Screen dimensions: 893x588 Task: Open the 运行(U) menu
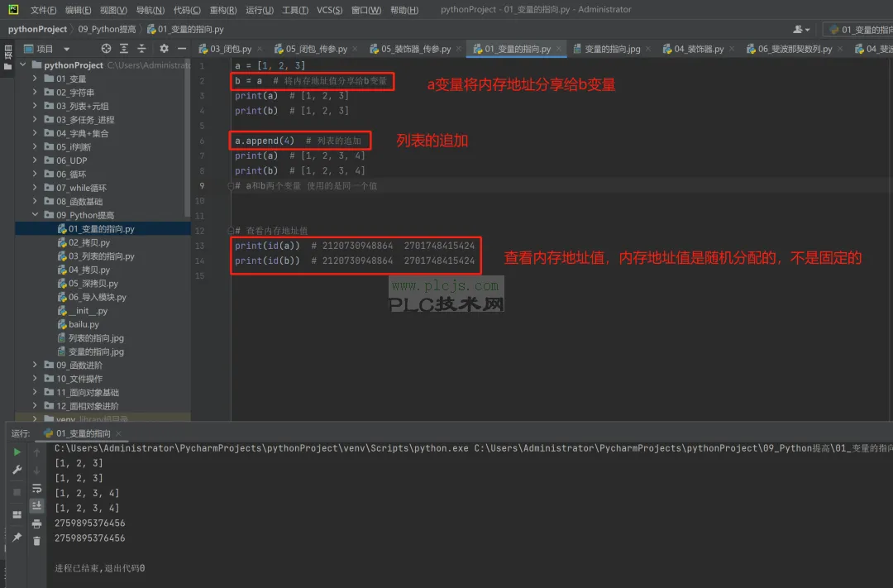[x=260, y=10]
